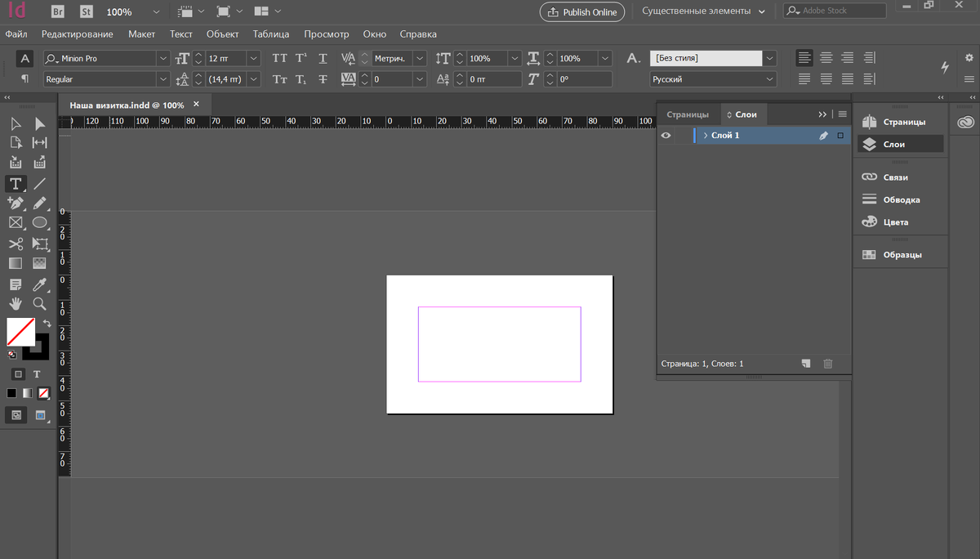The width and height of the screenshot is (980, 559).
Task: Pick the Rectangle Frame tool
Action: pos(15,223)
